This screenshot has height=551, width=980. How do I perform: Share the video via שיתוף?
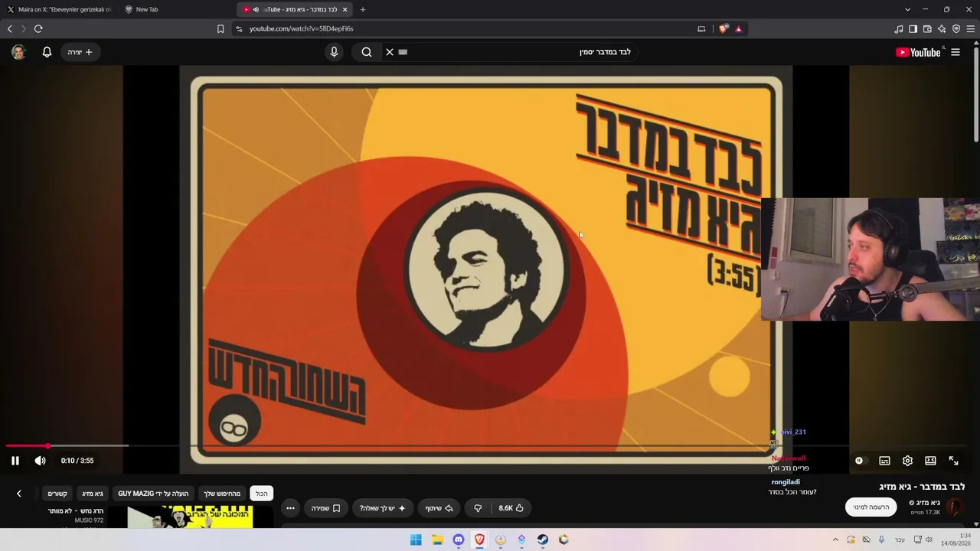click(439, 508)
